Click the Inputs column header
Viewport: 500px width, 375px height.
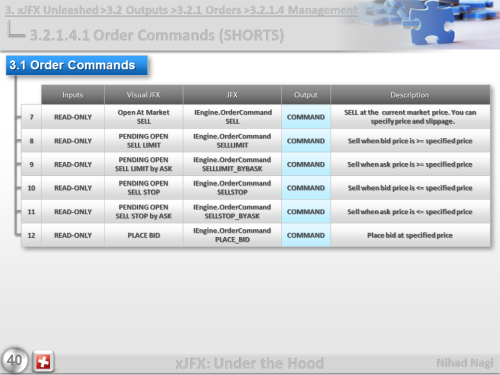click(x=73, y=95)
